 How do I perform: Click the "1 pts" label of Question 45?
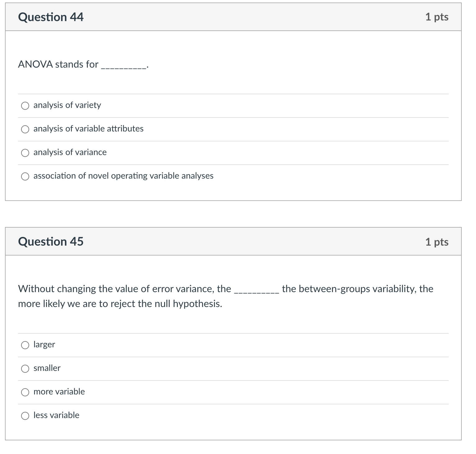click(437, 242)
